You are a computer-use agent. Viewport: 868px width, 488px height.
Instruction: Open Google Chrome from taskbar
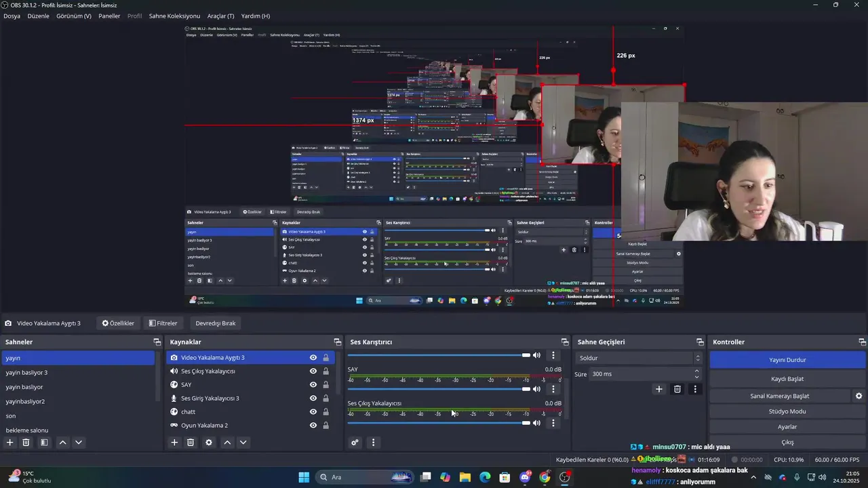[545, 477]
